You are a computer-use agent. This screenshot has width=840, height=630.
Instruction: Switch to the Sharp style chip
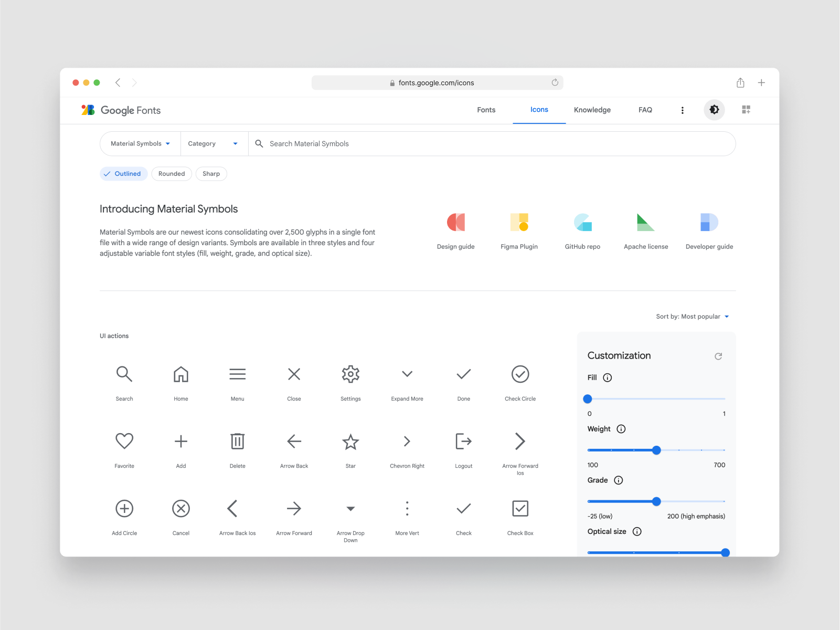pyautogui.click(x=211, y=174)
